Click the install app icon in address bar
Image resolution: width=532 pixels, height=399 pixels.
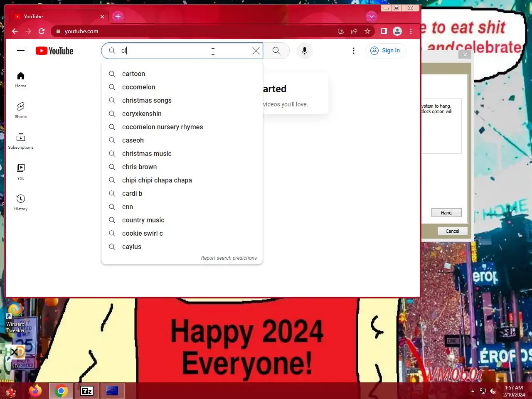[341, 31]
